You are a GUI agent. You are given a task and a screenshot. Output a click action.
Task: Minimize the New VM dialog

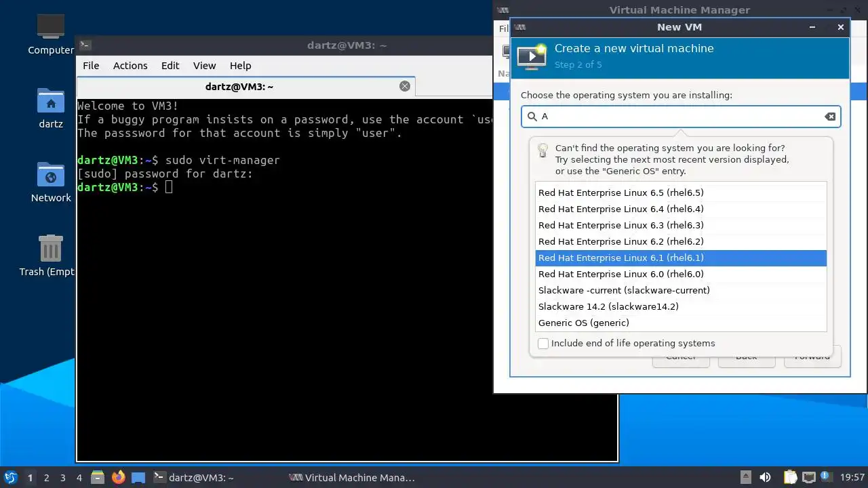812,27
